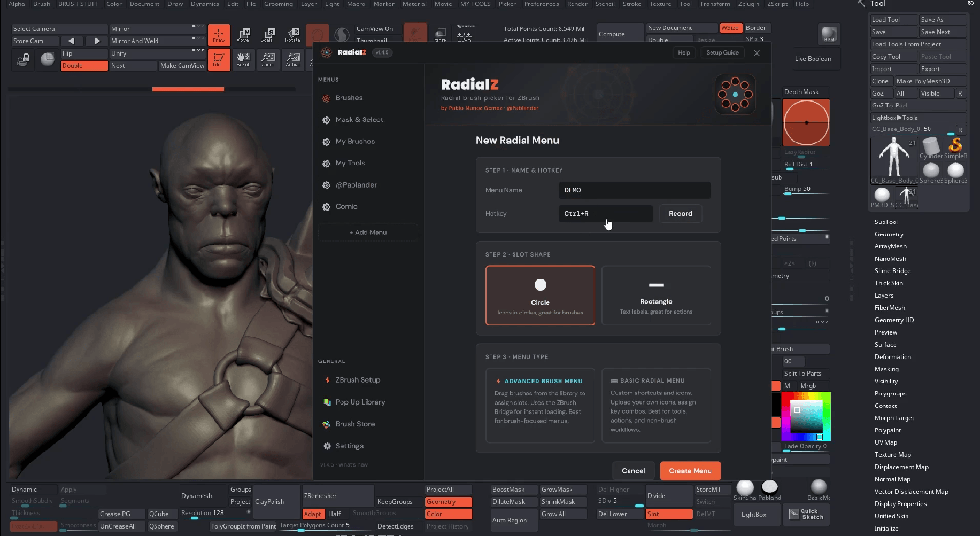Select the Rectangle slot shape option
This screenshot has width=980, height=536.
click(x=656, y=295)
